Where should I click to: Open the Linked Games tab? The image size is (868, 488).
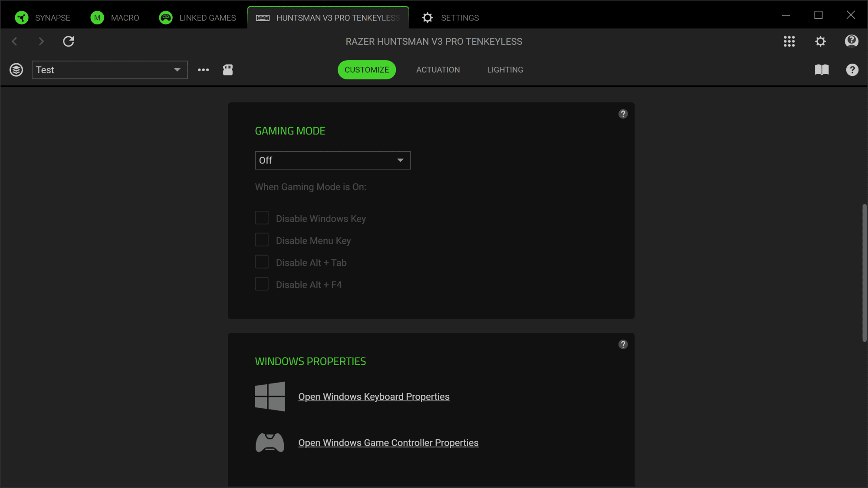(197, 18)
